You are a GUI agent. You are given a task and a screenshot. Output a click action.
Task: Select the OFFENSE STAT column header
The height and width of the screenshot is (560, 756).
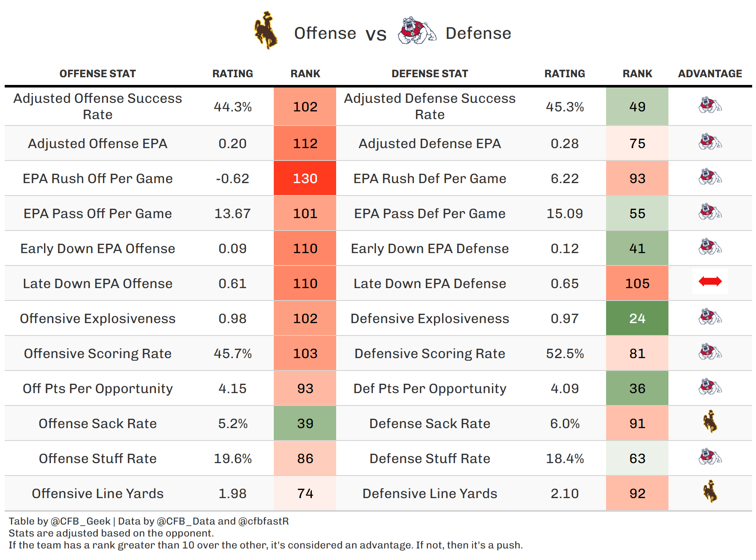97,74
